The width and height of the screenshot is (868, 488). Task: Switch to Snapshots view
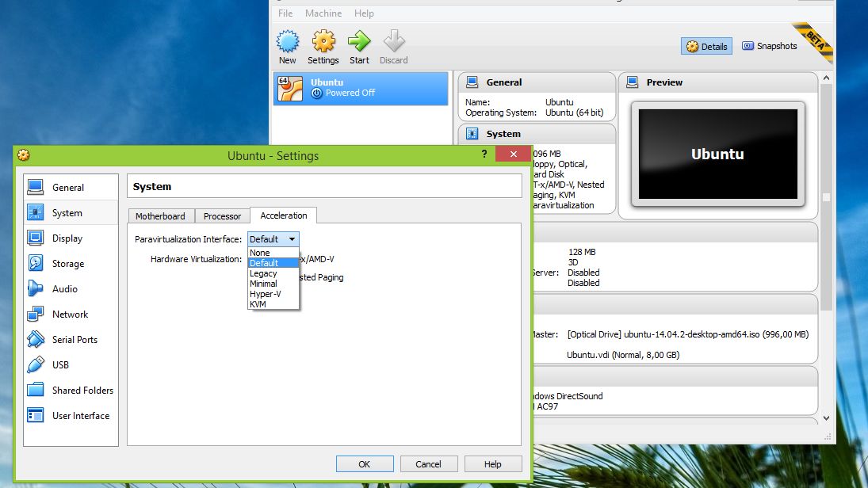coord(770,47)
